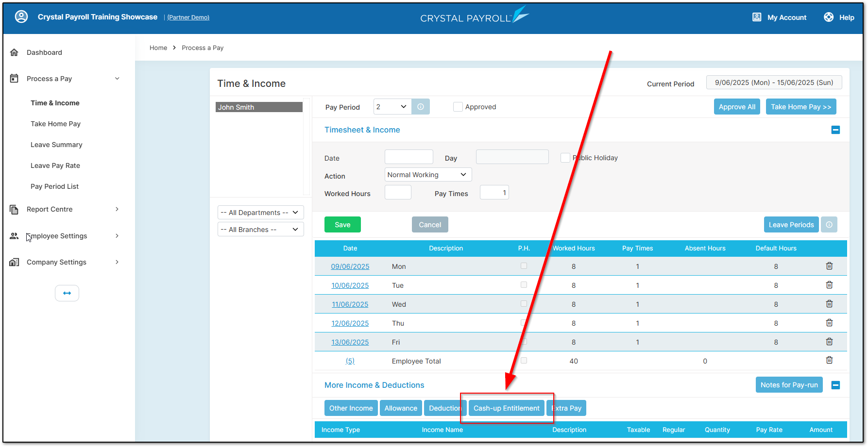Click the Cancel button
This screenshot has width=868, height=447.
point(430,225)
